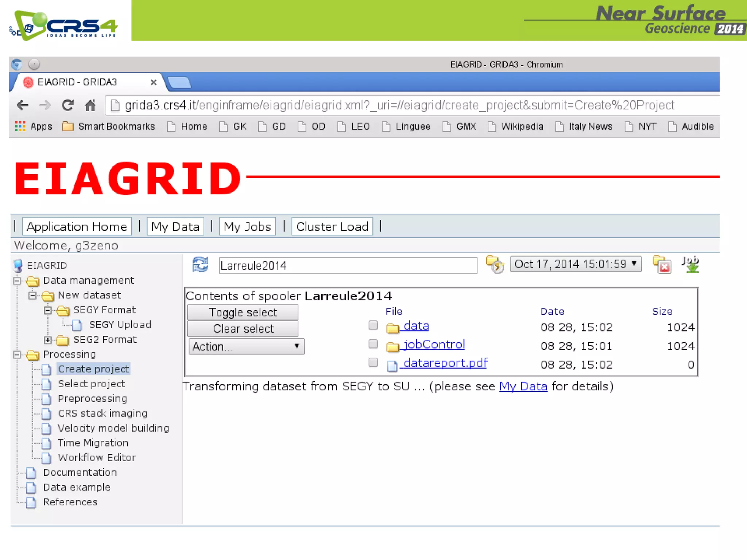Check the data folder checkbox

tap(373, 325)
